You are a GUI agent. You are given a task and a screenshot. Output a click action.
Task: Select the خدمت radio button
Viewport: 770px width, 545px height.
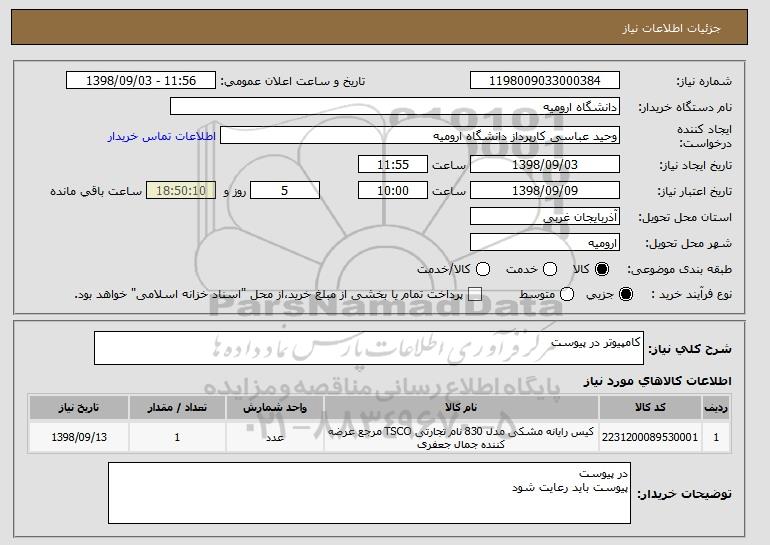click(550, 269)
